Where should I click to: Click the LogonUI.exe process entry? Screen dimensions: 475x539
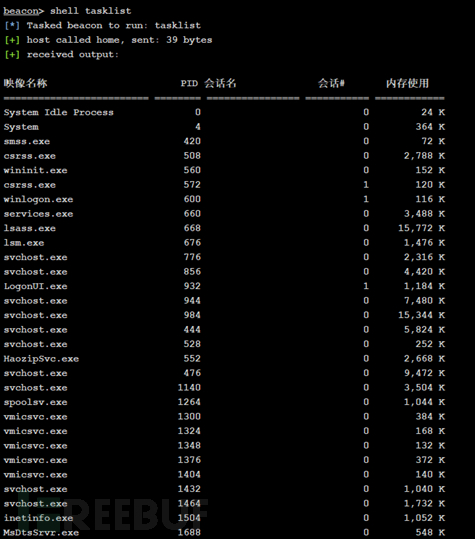(x=35, y=286)
